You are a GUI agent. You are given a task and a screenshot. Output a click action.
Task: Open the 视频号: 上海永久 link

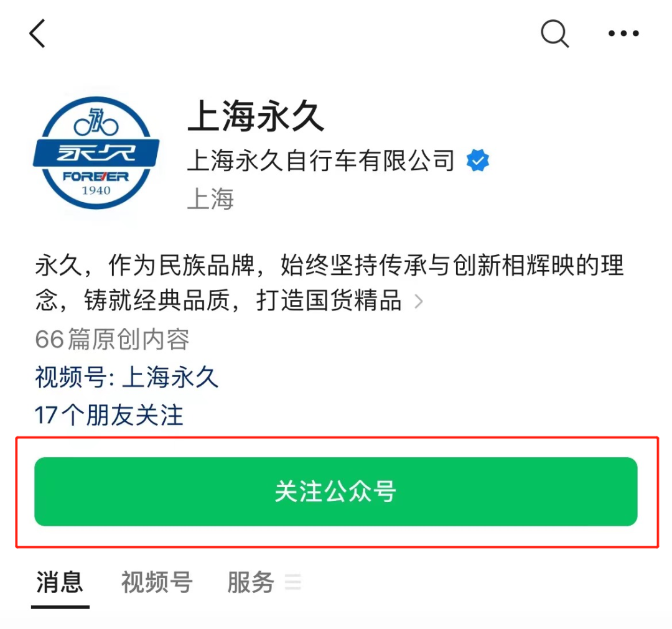[127, 377]
